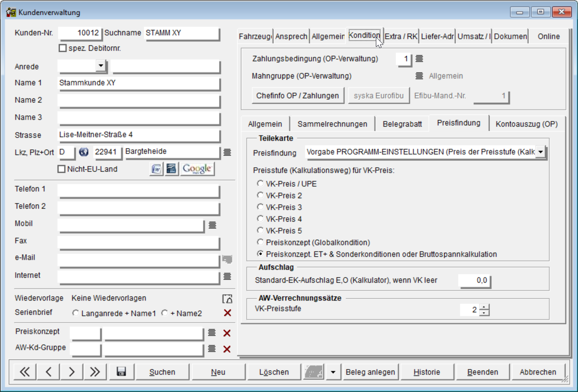The image size is (578, 392).
Task: Open the Anrede dropdown
Action: point(101,65)
